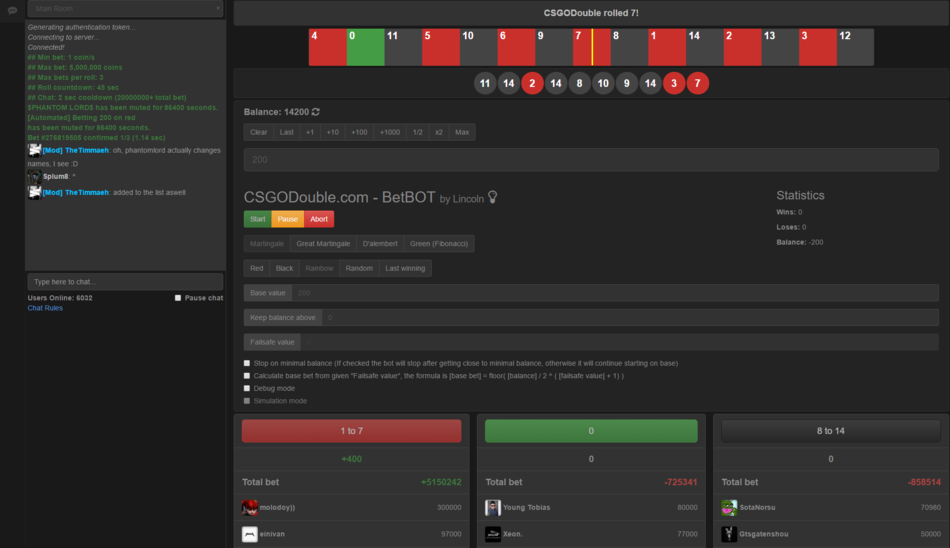
Task: Bet on black 8 to 14
Action: tap(831, 431)
